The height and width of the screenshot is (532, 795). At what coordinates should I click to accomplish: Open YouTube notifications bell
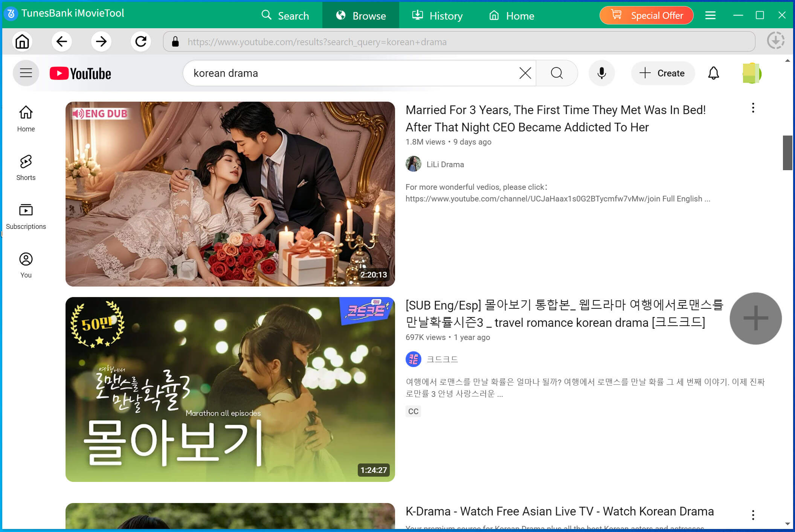[x=713, y=73]
